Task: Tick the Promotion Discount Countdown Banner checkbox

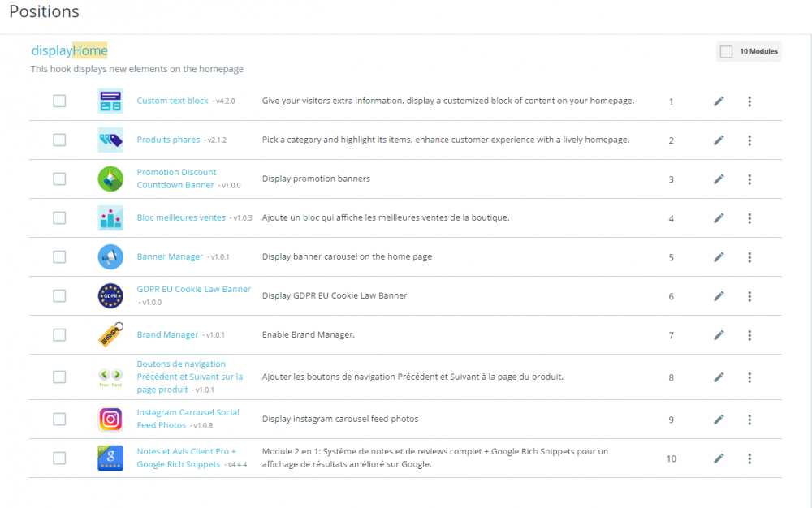Action: click(59, 179)
